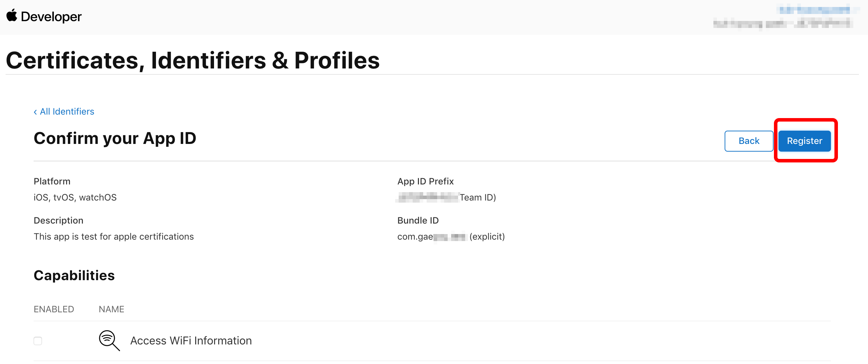Viewport: 868px width, 364px height.
Task: Click the Access WiFi Information icon
Action: (109, 341)
